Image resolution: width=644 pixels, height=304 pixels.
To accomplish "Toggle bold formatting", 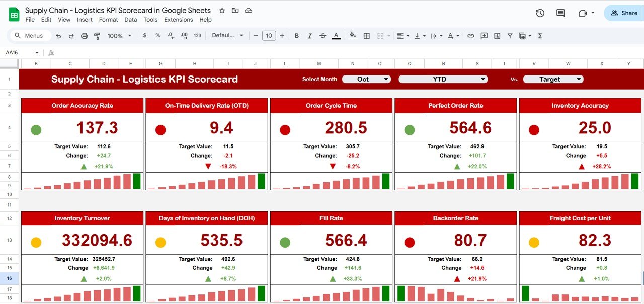I will click(296, 36).
